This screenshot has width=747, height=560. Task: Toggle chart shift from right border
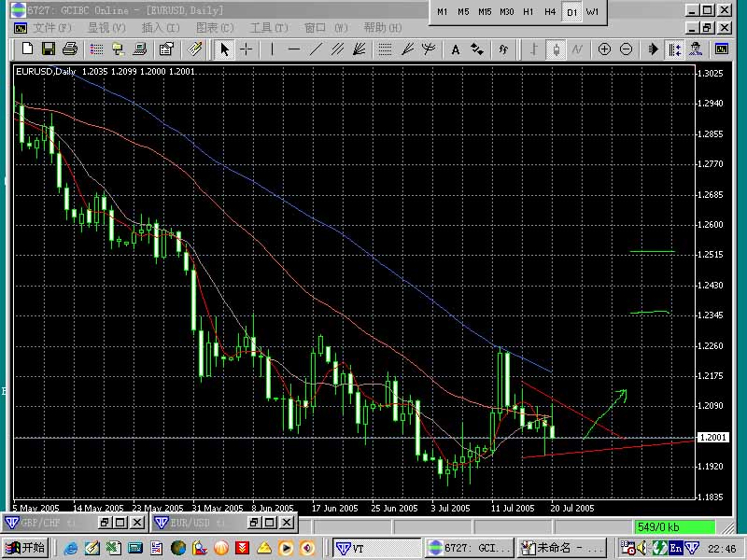tap(674, 49)
